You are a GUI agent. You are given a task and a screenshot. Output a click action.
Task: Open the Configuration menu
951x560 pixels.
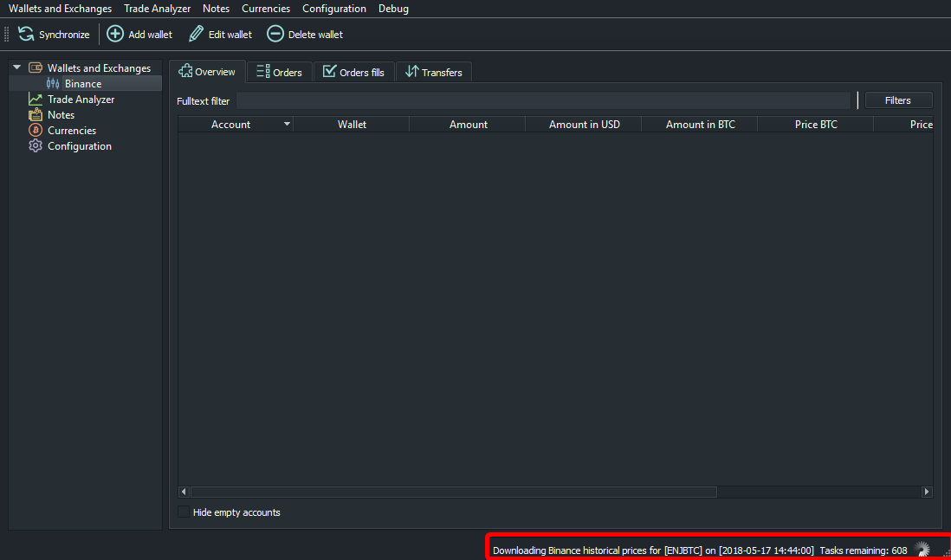pos(334,9)
